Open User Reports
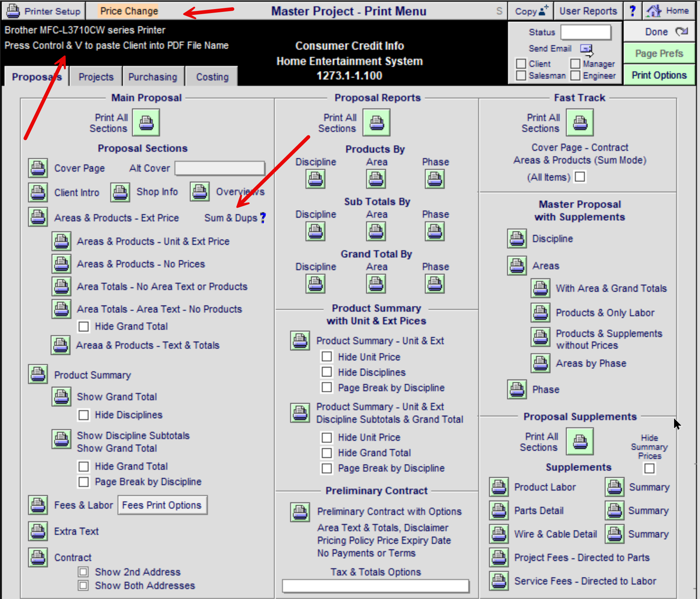The width and height of the screenshot is (700, 599). [x=588, y=11]
